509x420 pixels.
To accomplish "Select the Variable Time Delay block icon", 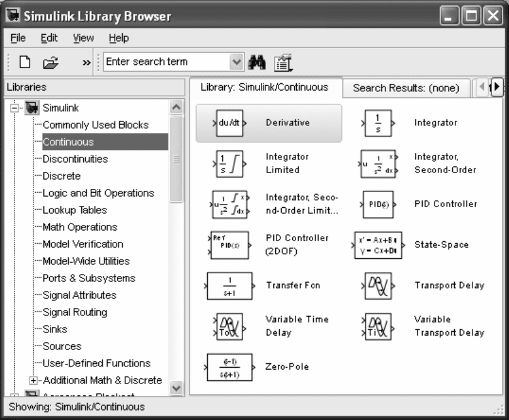I will point(229,326).
